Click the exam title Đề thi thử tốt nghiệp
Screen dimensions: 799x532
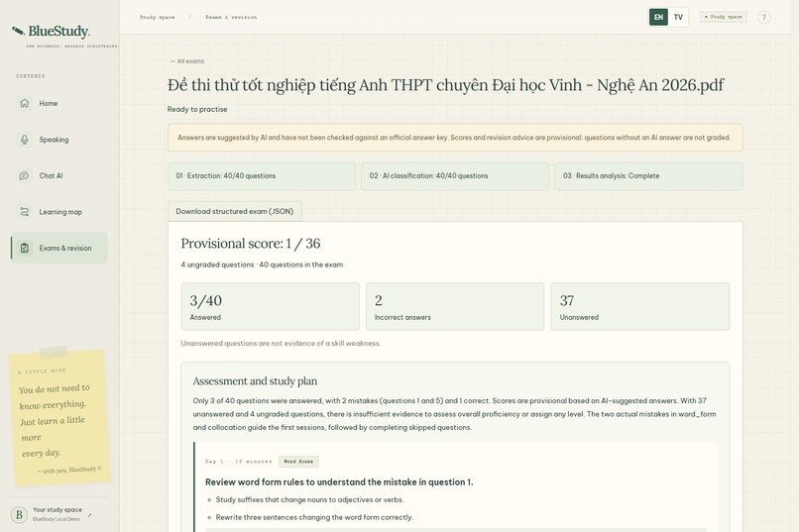(x=446, y=85)
